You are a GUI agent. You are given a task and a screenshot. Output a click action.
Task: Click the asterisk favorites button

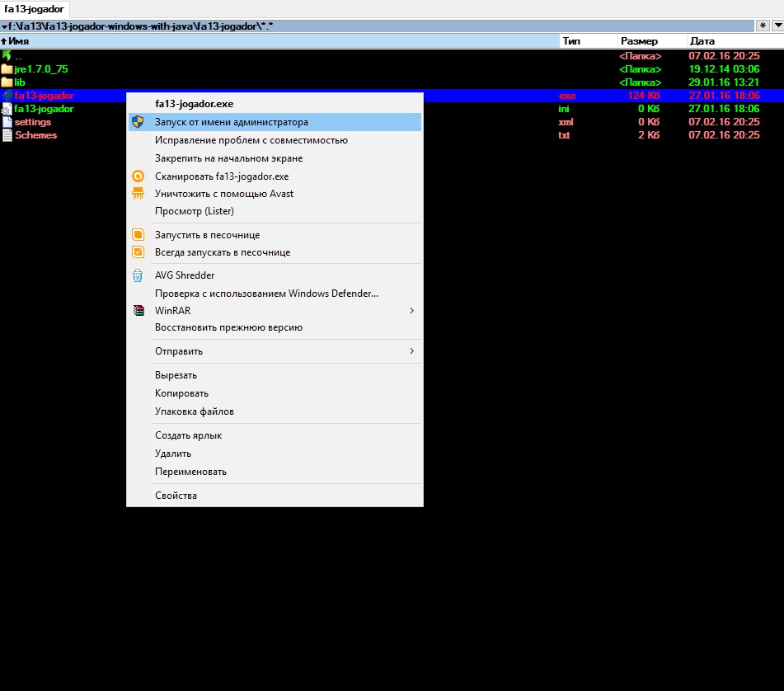click(x=763, y=26)
